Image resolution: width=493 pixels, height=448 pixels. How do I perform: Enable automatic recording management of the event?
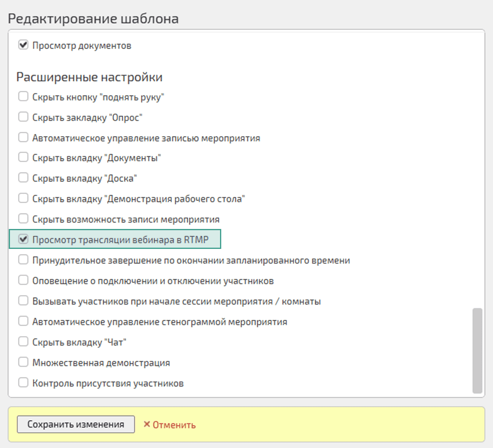[x=23, y=137]
